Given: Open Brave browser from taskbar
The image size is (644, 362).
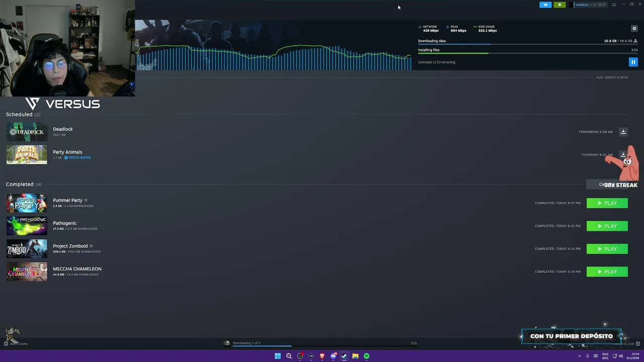Looking at the screenshot, I should click(x=322, y=356).
